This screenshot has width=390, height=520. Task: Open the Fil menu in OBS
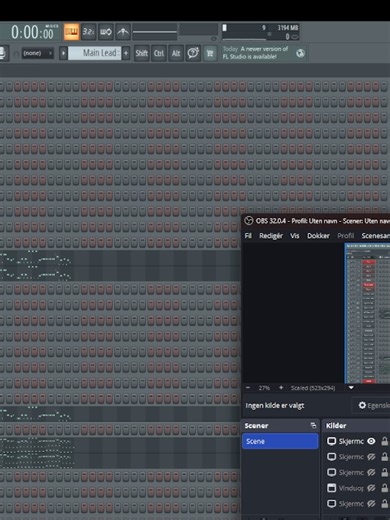248,236
